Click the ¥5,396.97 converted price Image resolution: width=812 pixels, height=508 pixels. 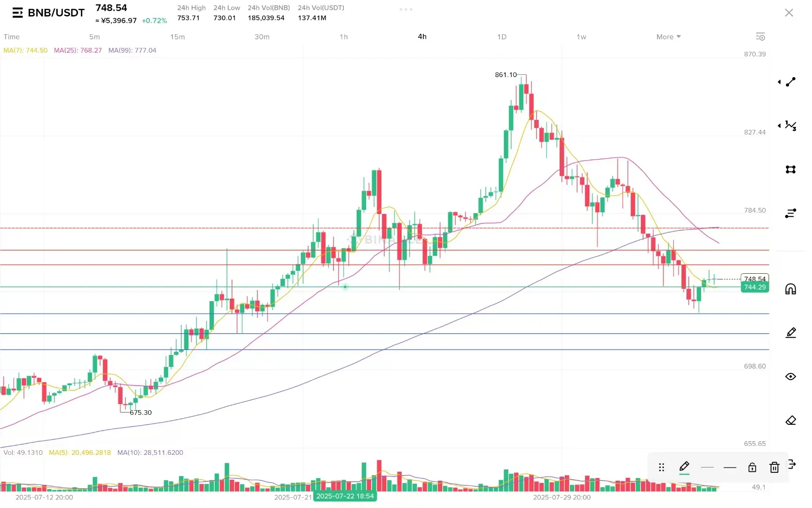coord(116,21)
